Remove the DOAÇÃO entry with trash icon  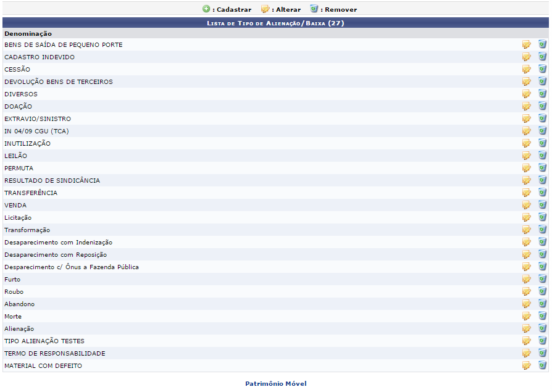542,106
